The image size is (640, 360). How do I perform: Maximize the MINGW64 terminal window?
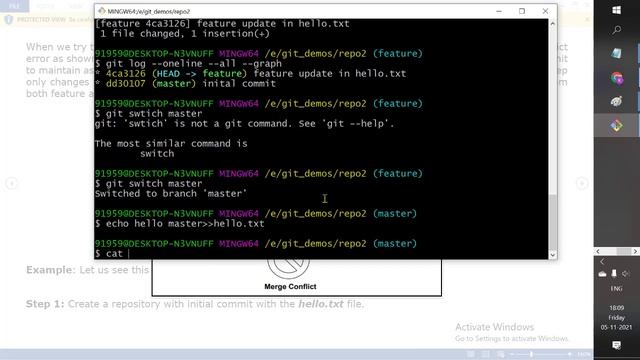(x=522, y=11)
